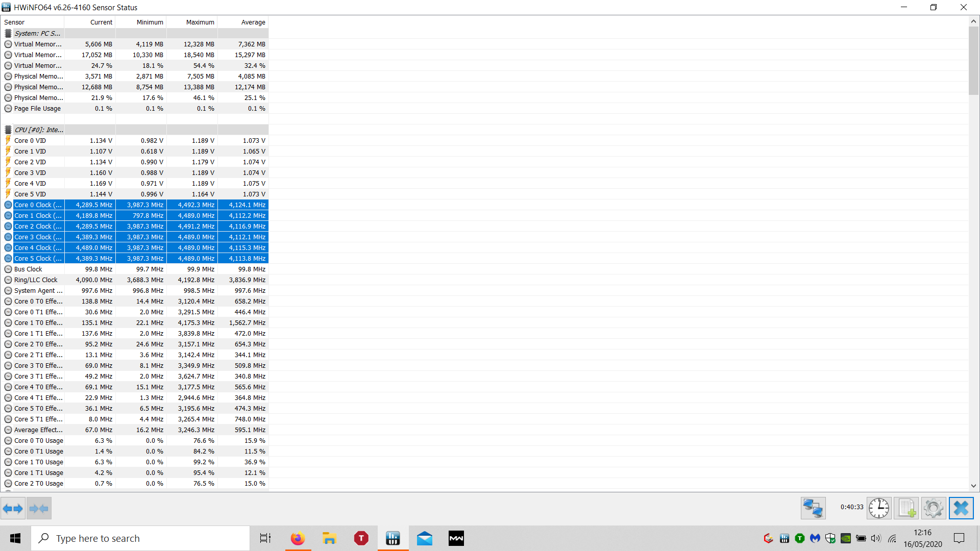Image resolution: width=980 pixels, height=551 pixels.
Task: Click the 0:40:33 elapsed time display
Action: coord(852,507)
